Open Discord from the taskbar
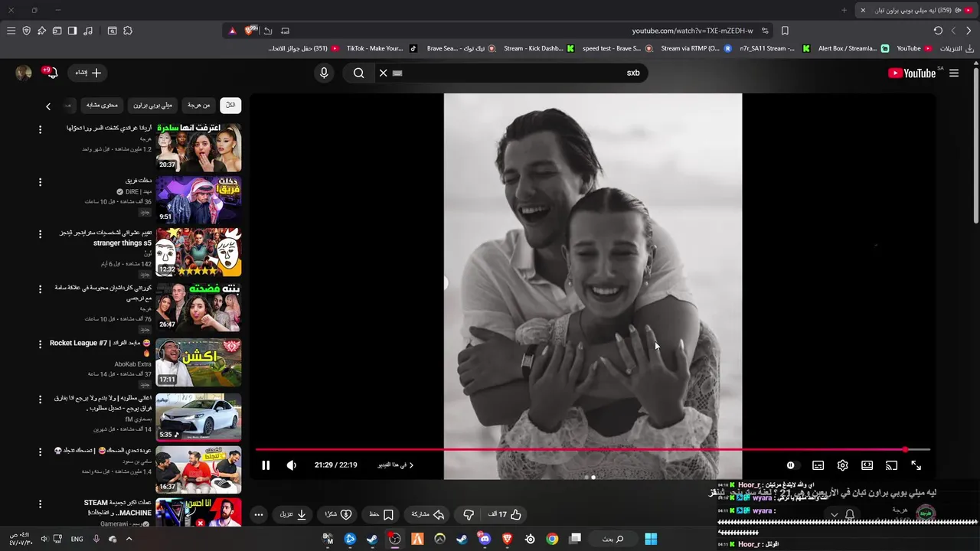Viewport: 980px width, 551px height. [x=484, y=539]
